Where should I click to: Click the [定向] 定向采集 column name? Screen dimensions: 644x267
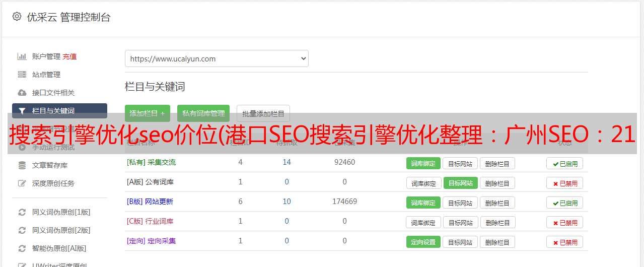(151, 241)
